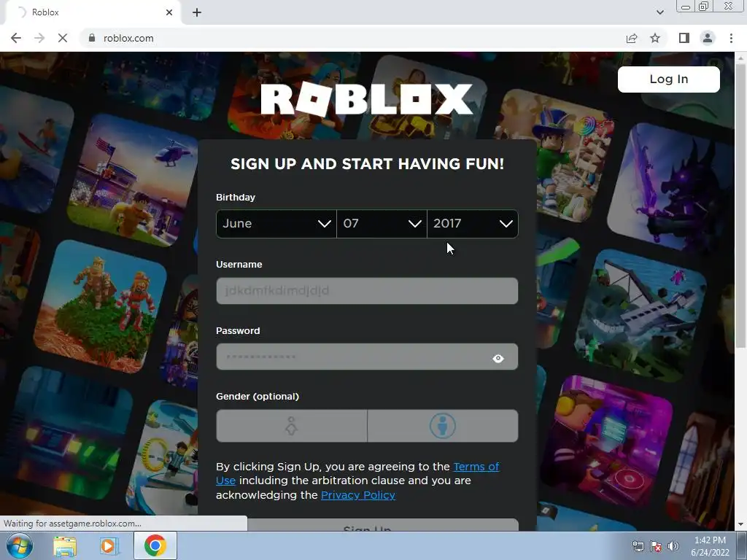Click the page vertical scrollbar
Image resolution: width=747 pixels, height=560 pixels.
(x=740, y=205)
